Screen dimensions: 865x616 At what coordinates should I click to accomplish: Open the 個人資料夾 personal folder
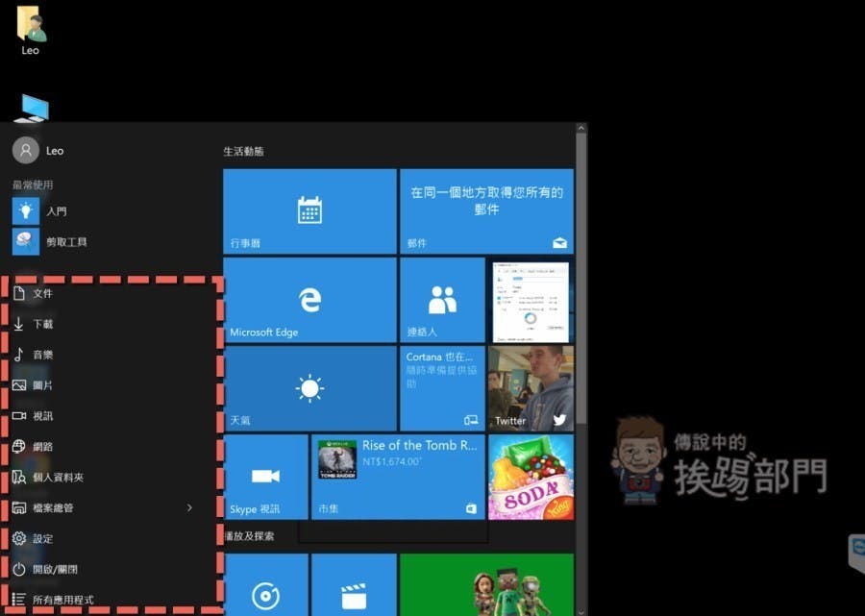click(x=48, y=477)
